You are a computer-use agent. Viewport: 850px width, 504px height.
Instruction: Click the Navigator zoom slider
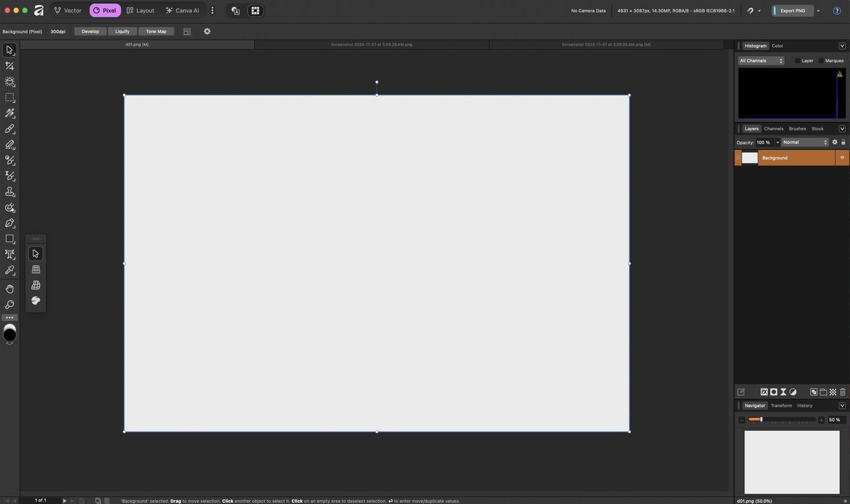coord(781,420)
